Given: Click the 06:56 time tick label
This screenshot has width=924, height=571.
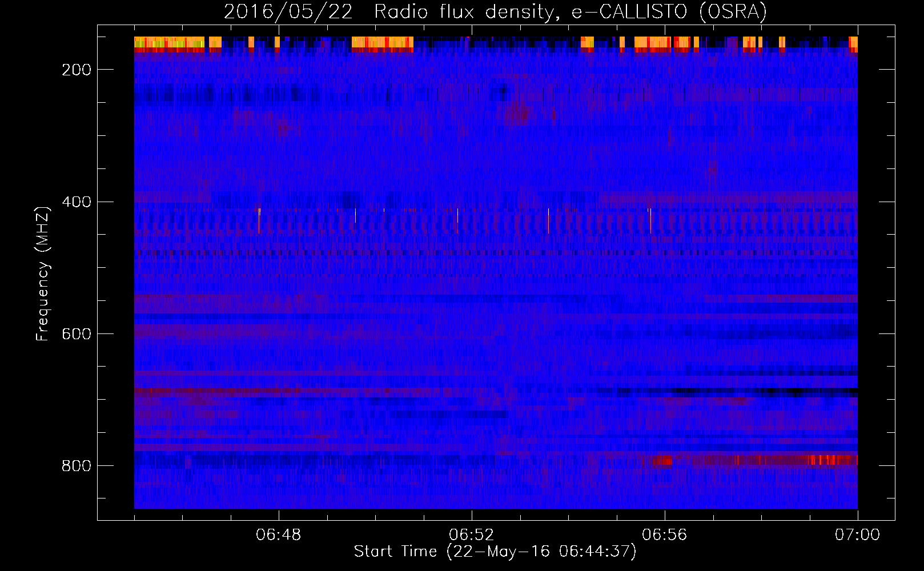Looking at the screenshot, I should pyautogui.click(x=665, y=535).
